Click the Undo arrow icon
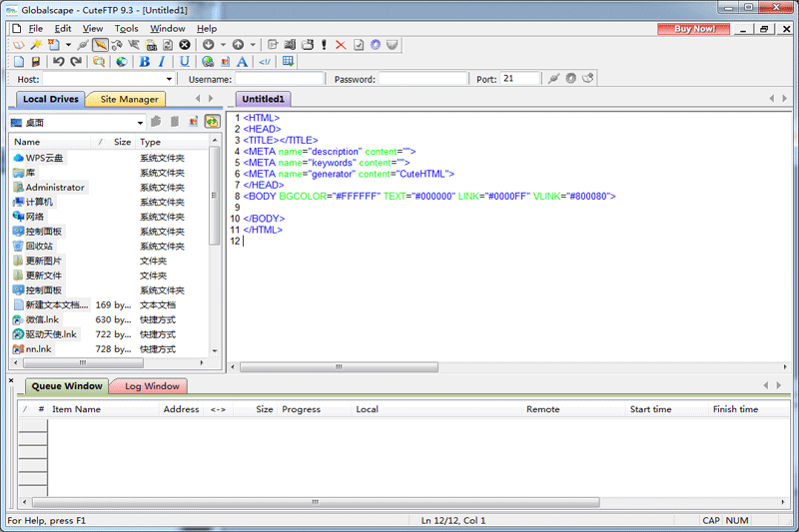This screenshot has height=532, width=799. [59, 62]
